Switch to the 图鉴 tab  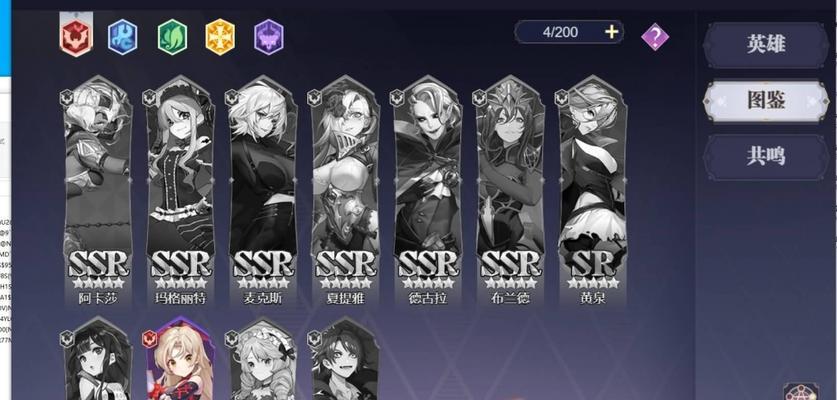[x=766, y=100]
